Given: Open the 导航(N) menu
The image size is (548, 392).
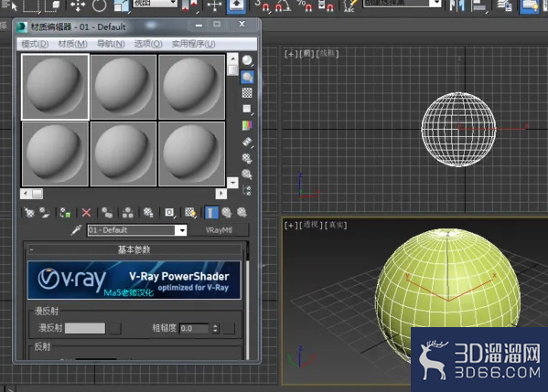Looking at the screenshot, I should 111,44.
